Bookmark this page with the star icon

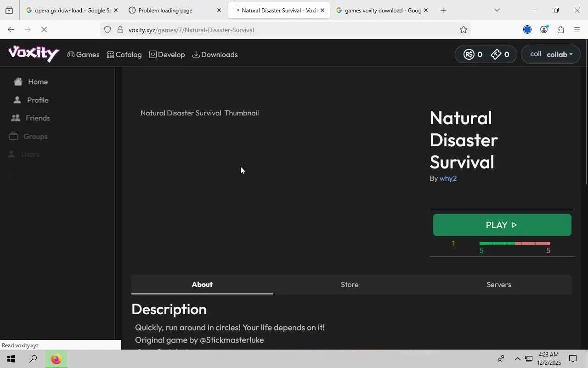(464, 30)
